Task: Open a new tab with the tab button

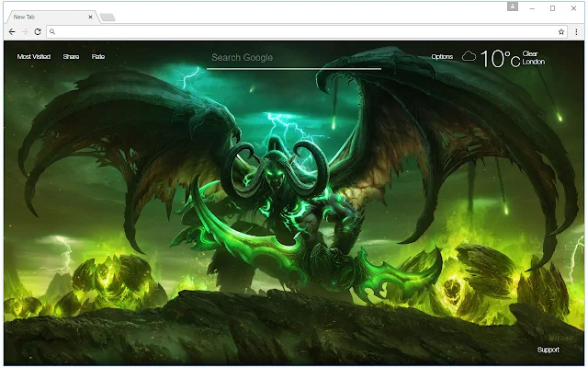Action: (107, 17)
